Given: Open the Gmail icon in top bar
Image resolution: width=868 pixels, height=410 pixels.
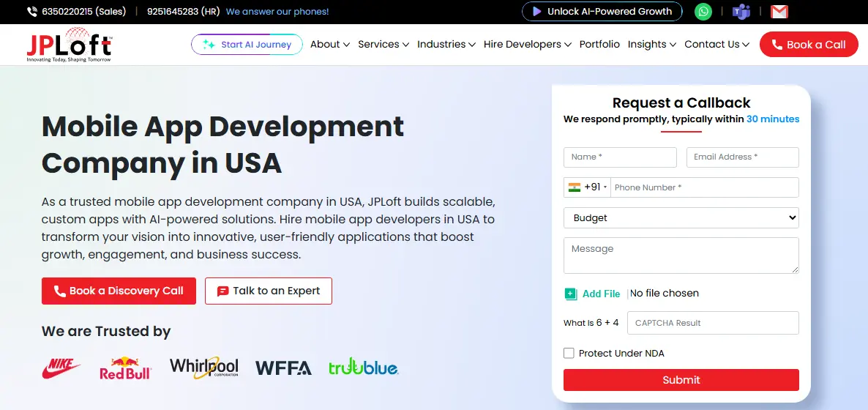Looking at the screenshot, I should coord(779,12).
